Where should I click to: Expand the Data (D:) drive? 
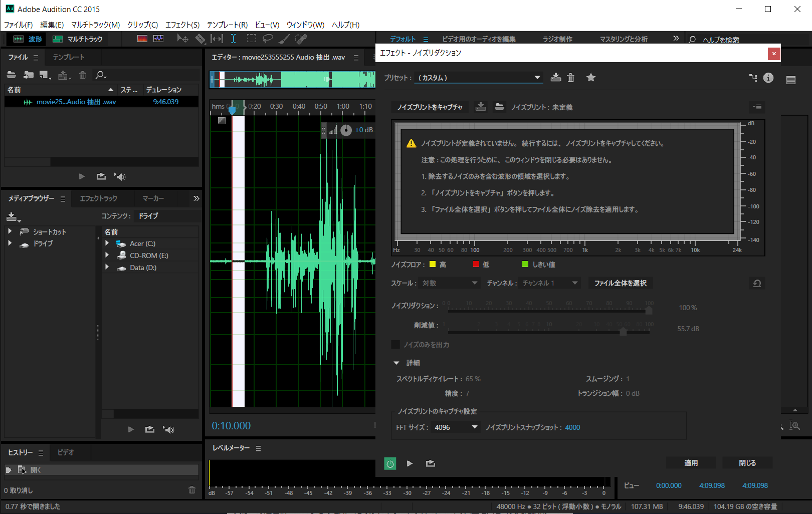107,267
